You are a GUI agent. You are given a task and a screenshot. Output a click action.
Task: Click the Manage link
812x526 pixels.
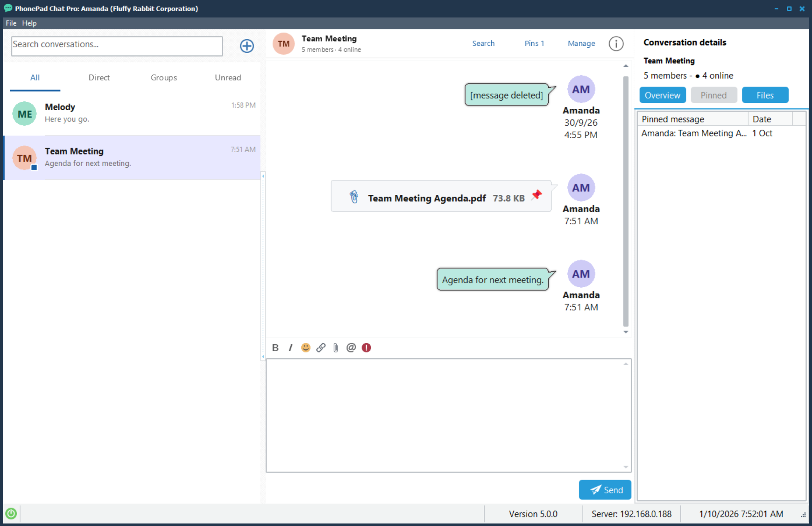[x=581, y=43]
